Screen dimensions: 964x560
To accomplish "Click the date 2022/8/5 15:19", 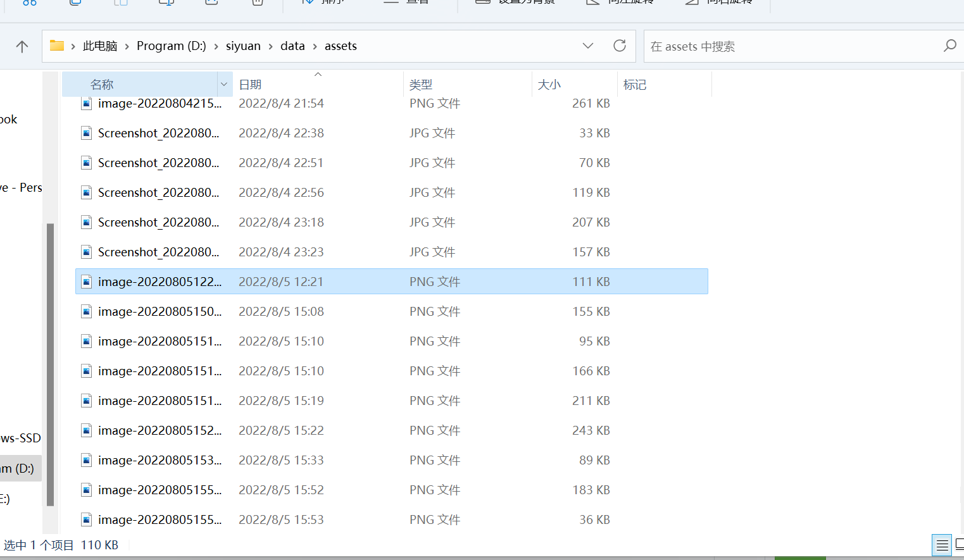I will [281, 401].
